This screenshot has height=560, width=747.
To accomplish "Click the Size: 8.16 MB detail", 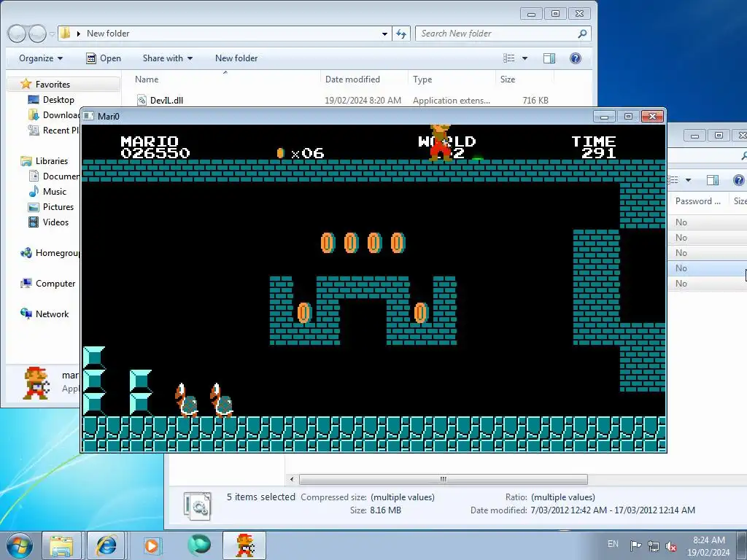I will point(376,510).
